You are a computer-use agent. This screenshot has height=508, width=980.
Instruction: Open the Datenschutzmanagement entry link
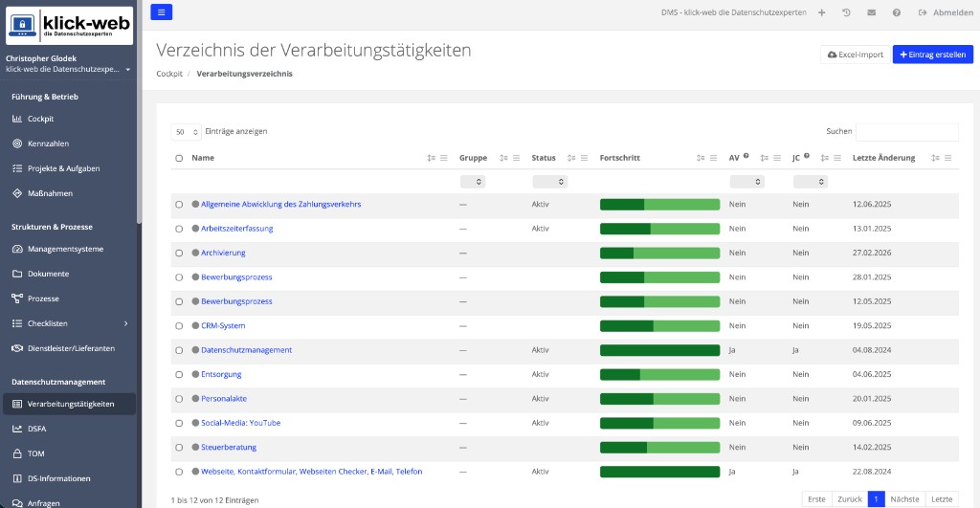click(x=246, y=350)
